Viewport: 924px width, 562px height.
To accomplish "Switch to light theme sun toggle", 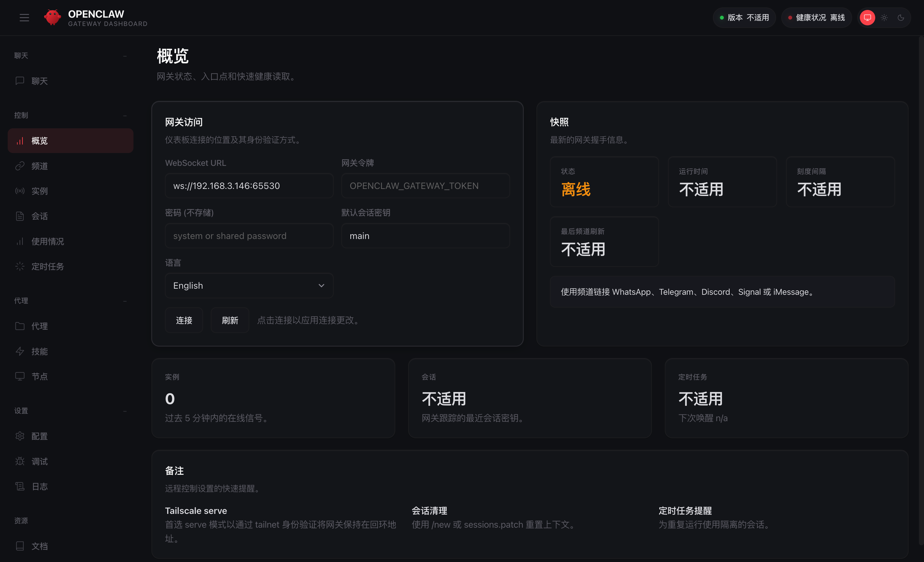I will tap(884, 18).
